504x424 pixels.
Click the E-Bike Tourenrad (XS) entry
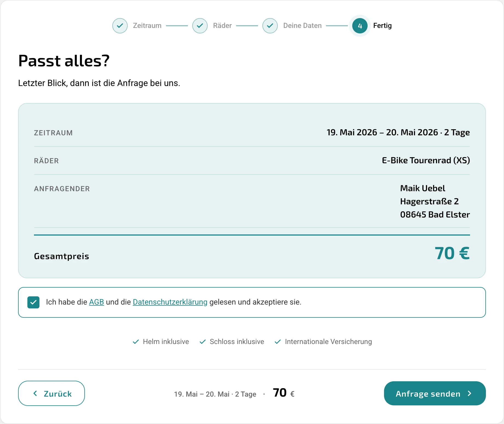(426, 160)
